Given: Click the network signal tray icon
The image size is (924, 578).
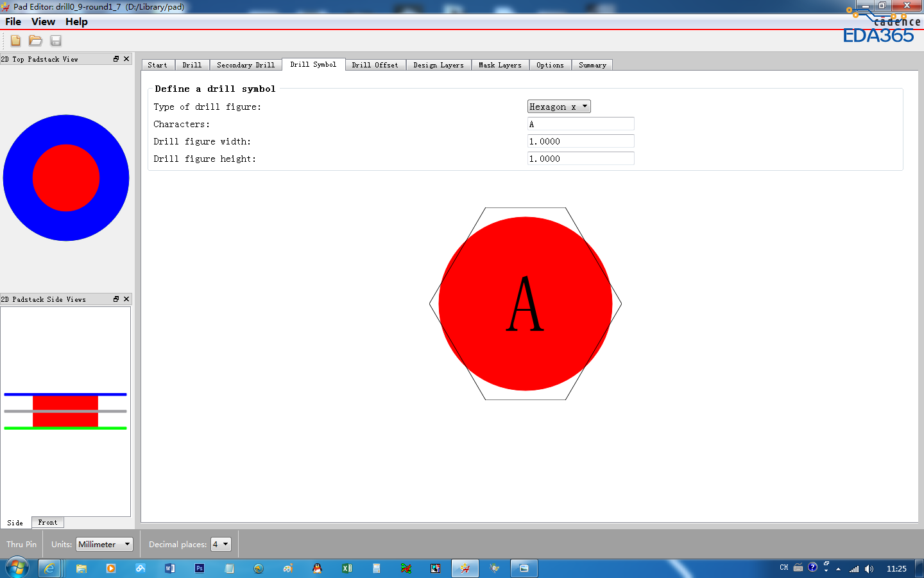Looking at the screenshot, I should point(854,569).
